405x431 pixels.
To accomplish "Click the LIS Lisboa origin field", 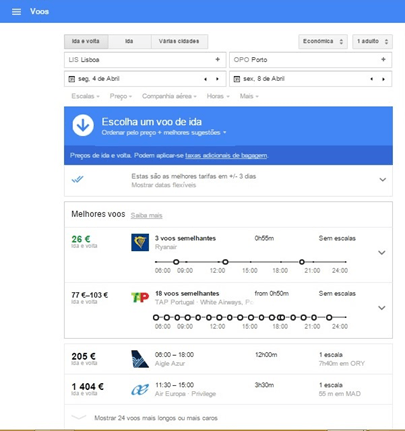I will tap(145, 60).
